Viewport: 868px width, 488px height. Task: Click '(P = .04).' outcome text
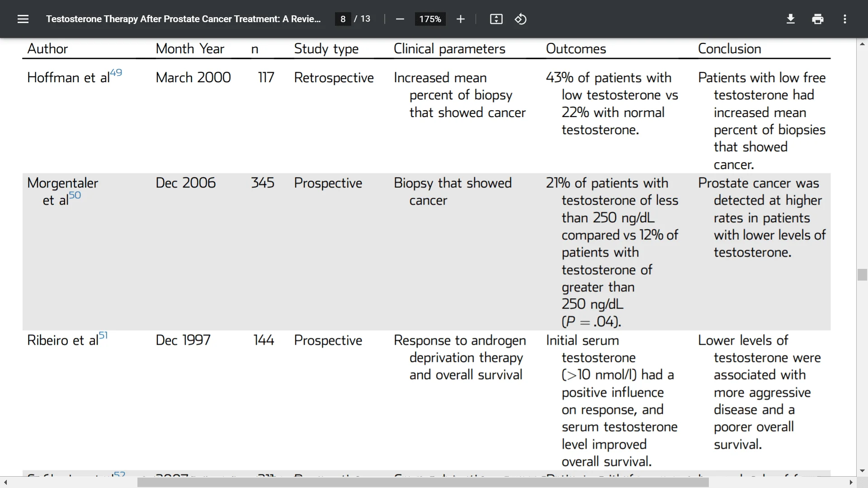[x=591, y=322]
